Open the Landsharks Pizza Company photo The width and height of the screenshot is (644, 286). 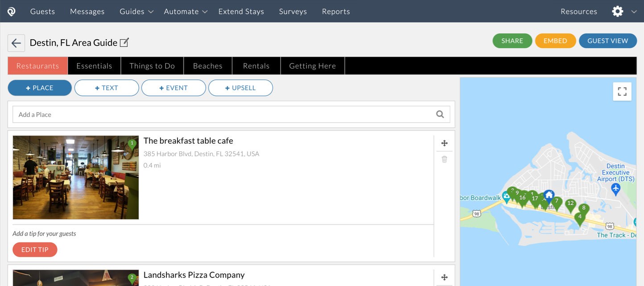click(x=76, y=278)
